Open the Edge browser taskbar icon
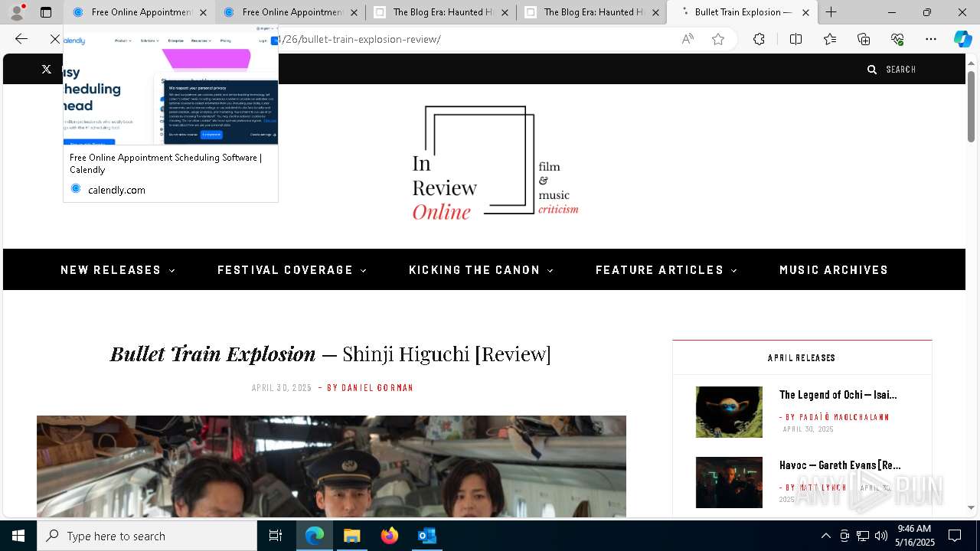The height and width of the screenshot is (551, 980). point(315,536)
